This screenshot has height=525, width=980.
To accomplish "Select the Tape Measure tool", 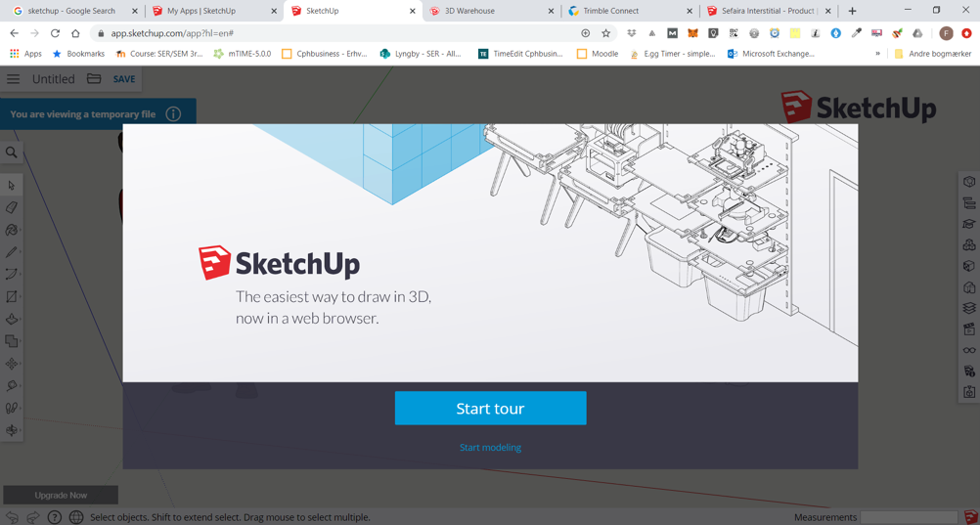I will pyautogui.click(x=12, y=386).
